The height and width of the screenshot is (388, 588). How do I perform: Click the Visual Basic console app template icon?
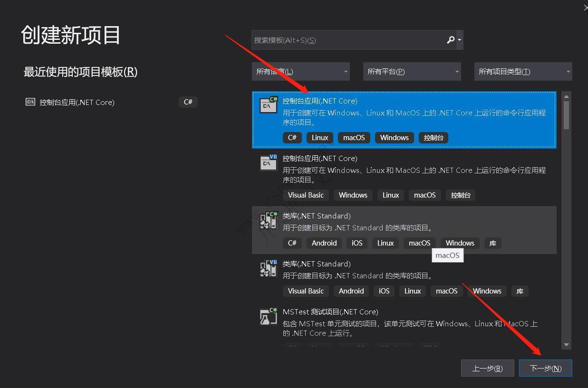tap(268, 163)
